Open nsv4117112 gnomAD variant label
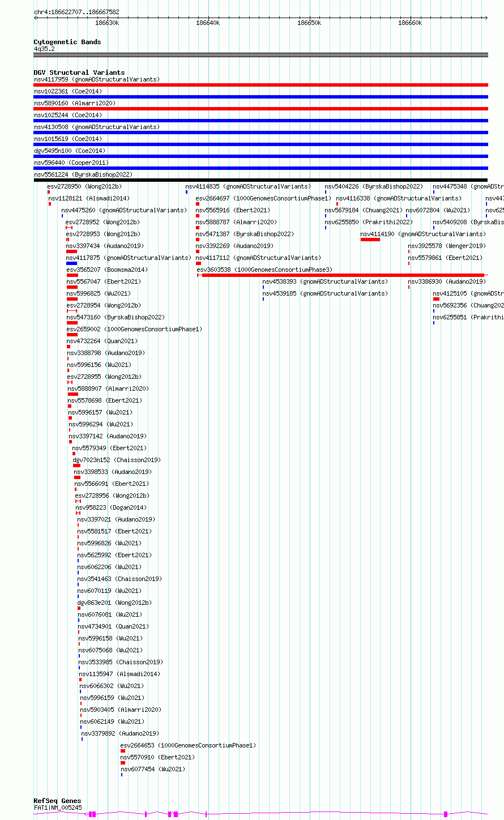Viewport: 504px width, 820px height. click(x=258, y=258)
